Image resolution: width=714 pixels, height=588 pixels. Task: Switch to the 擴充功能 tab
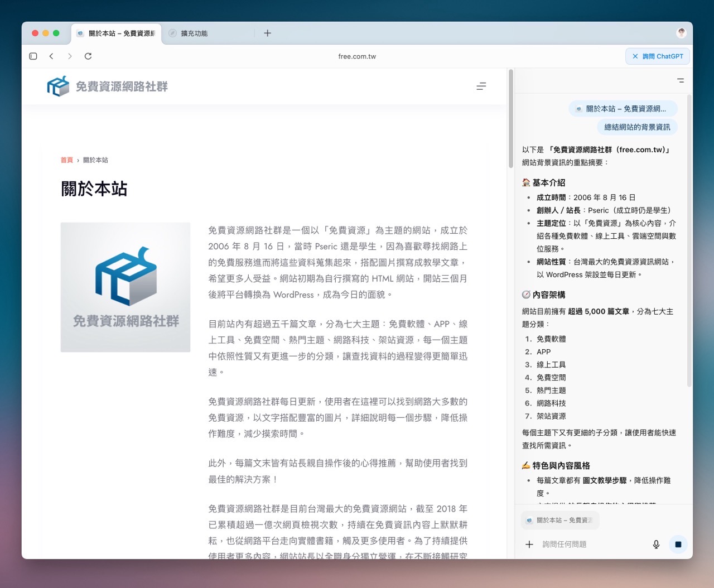tap(194, 33)
